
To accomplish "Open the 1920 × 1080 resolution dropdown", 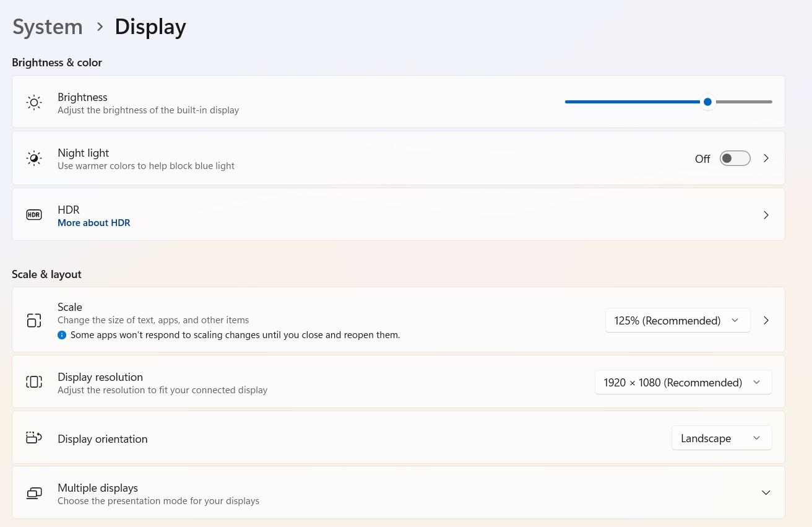I will point(683,382).
